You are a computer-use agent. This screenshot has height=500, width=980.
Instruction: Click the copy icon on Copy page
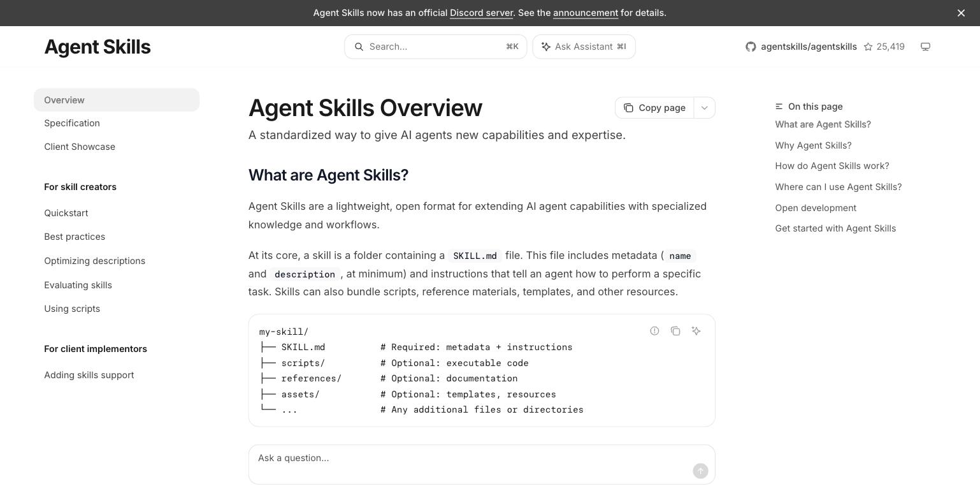pos(628,108)
